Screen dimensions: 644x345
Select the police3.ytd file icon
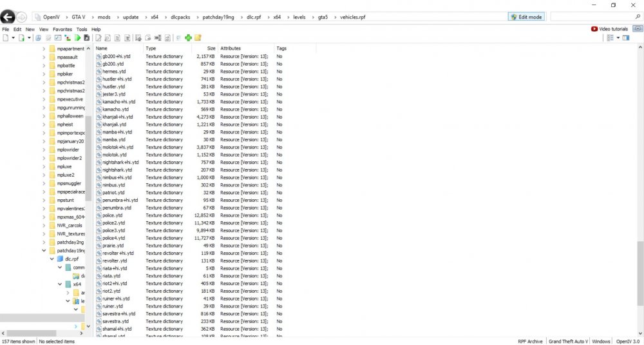[99, 230]
